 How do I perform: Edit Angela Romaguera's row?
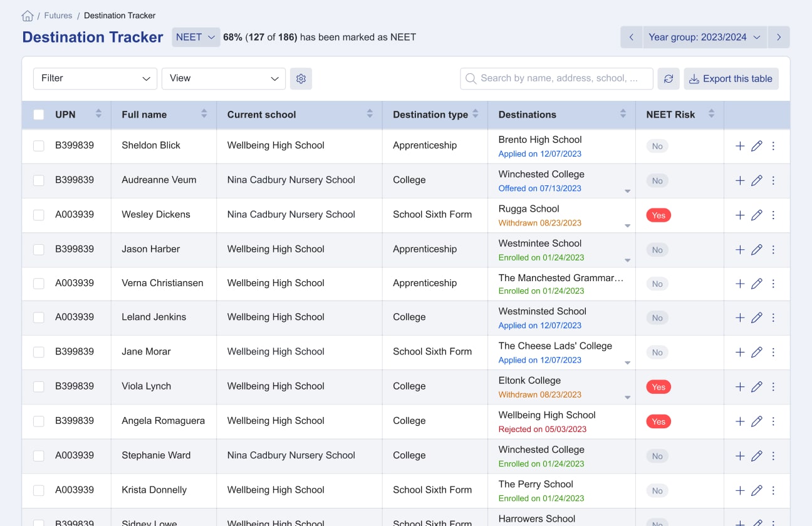(x=756, y=421)
